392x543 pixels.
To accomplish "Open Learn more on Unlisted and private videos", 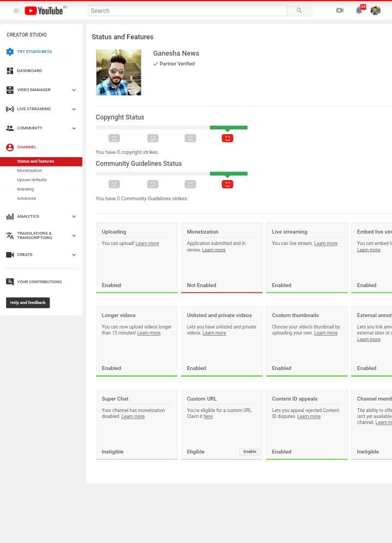I will (214, 333).
